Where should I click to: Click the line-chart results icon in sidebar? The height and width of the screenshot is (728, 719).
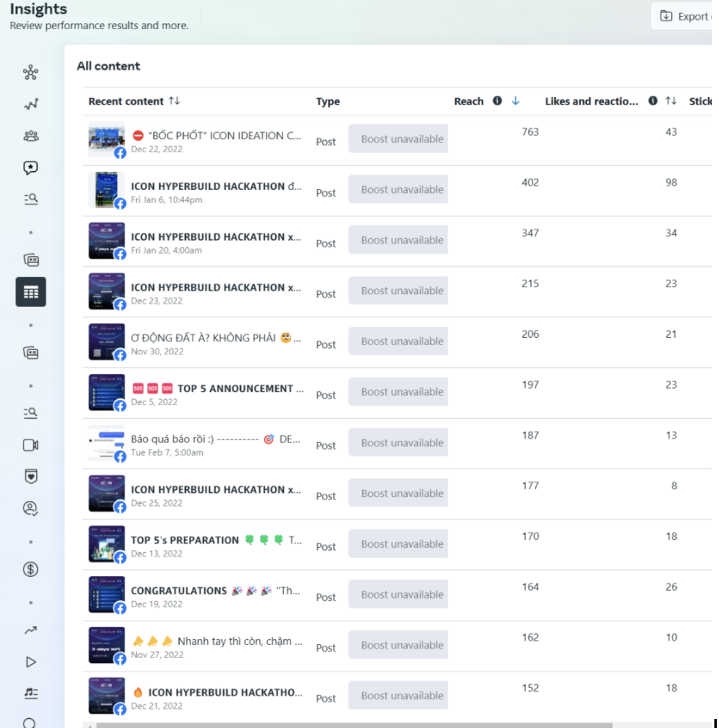[x=30, y=104]
